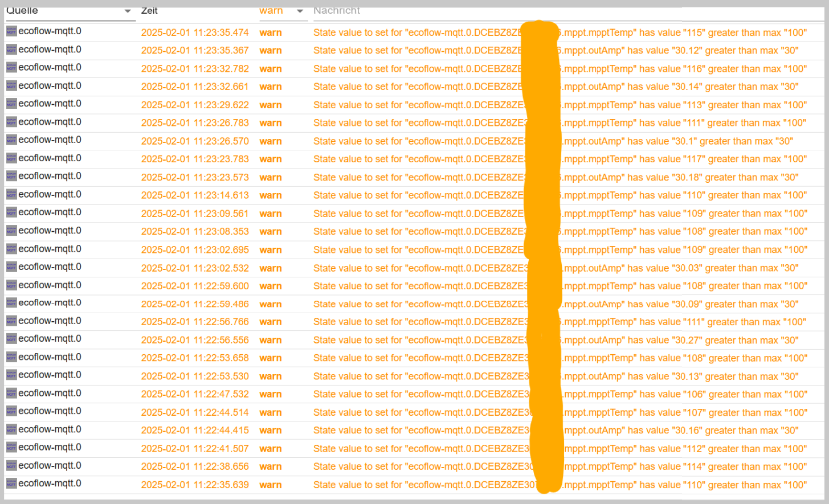Click the ecoflow-mqtt icon in the 11:23:29.622 row
This screenshot has height=504, width=829.
[x=11, y=104]
